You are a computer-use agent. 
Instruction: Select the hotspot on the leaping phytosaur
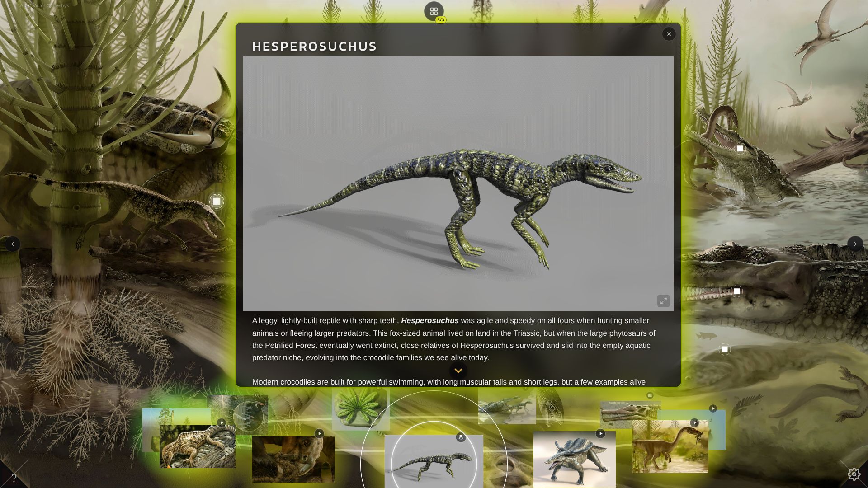point(740,149)
